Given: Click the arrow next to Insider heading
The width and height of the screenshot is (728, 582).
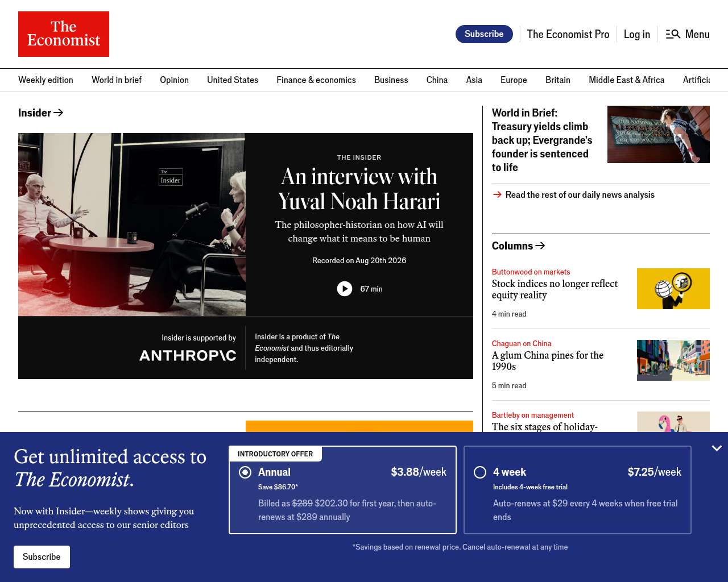Looking at the screenshot, I should [58, 113].
